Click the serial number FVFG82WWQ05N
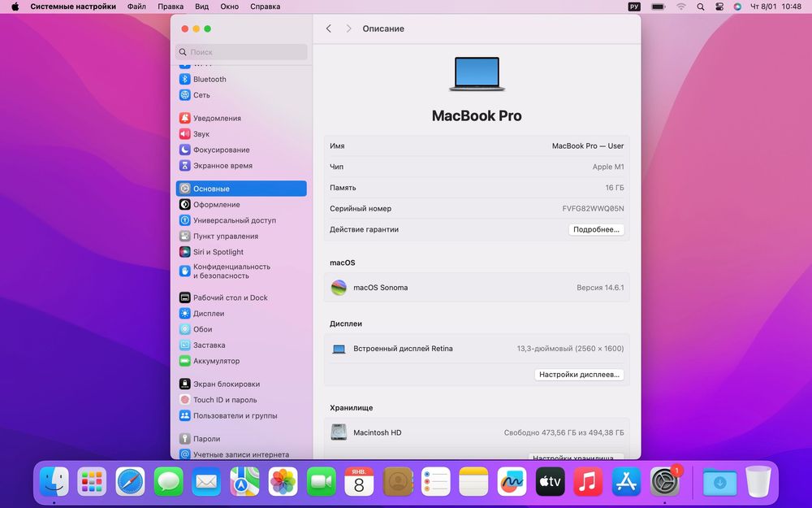This screenshot has width=812, height=508. [593, 208]
